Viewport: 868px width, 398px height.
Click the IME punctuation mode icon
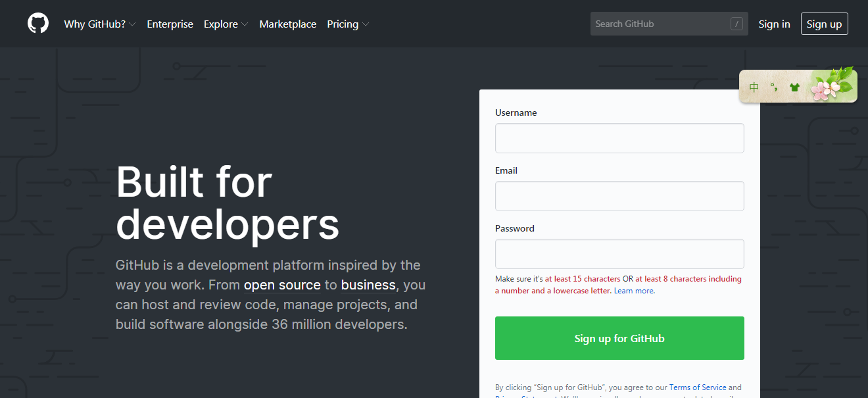pyautogui.click(x=775, y=86)
